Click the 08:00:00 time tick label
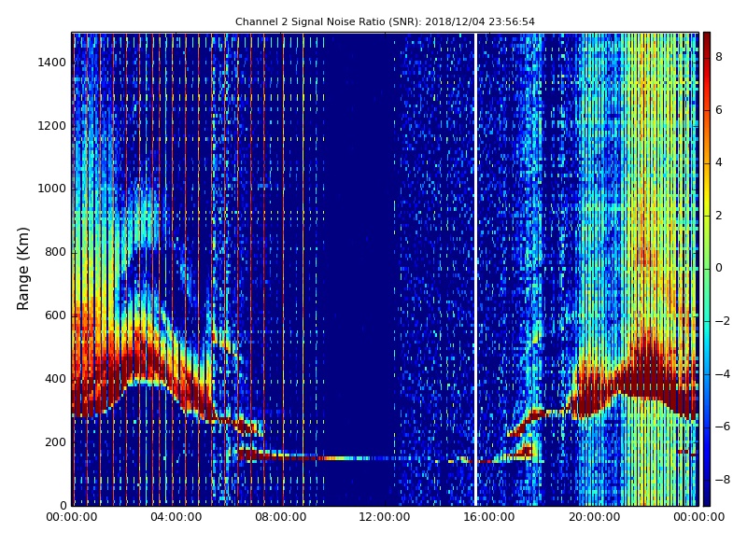The width and height of the screenshot is (747, 560). [x=281, y=517]
